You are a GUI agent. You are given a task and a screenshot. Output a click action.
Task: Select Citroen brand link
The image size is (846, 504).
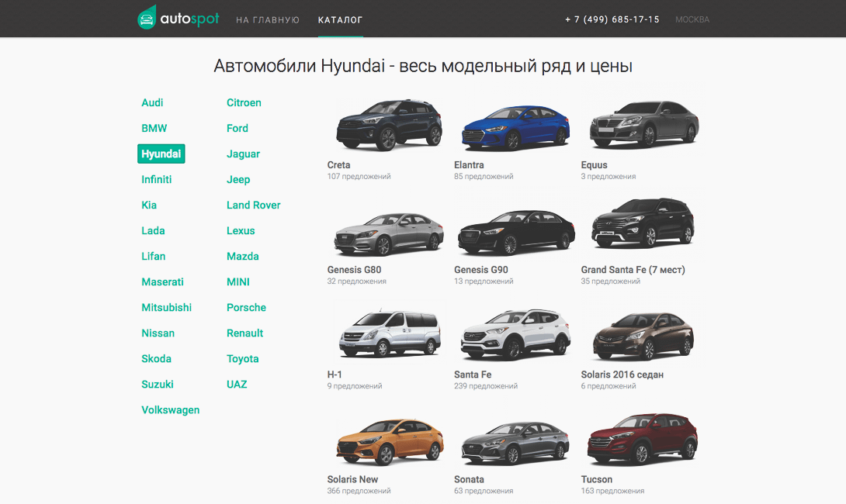tap(244, 102)
